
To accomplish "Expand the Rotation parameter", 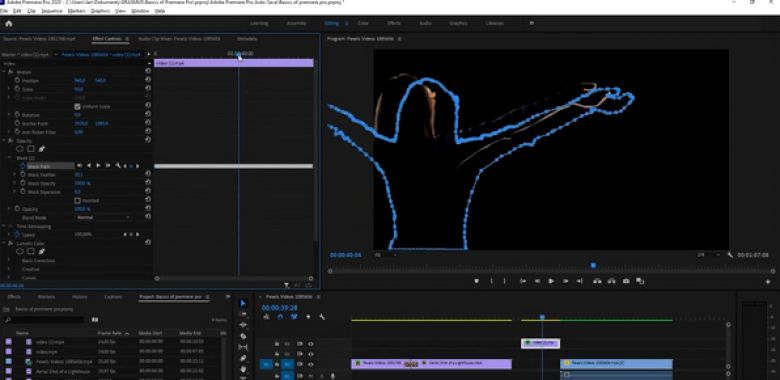I will coord(9,115).
